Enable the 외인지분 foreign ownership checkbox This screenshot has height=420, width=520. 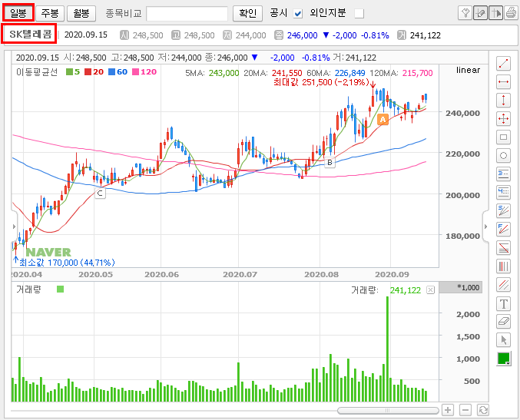pos(359,14)
